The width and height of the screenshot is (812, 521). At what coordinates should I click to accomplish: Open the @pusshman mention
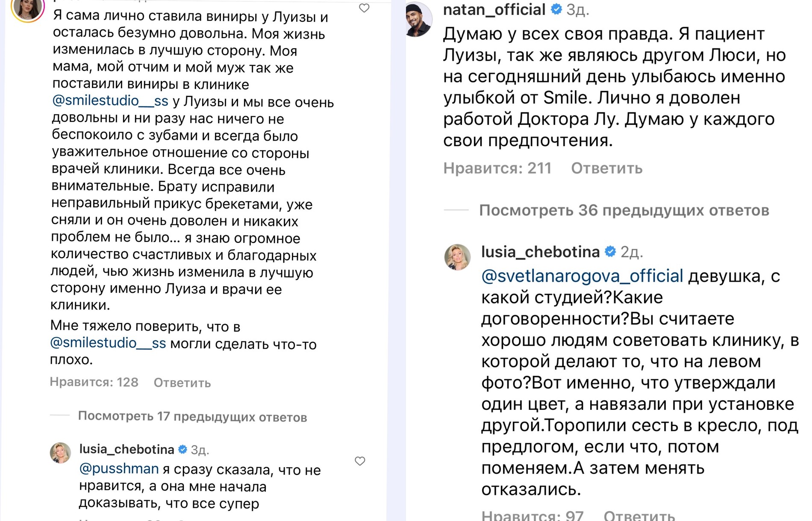tap(119, 469)
